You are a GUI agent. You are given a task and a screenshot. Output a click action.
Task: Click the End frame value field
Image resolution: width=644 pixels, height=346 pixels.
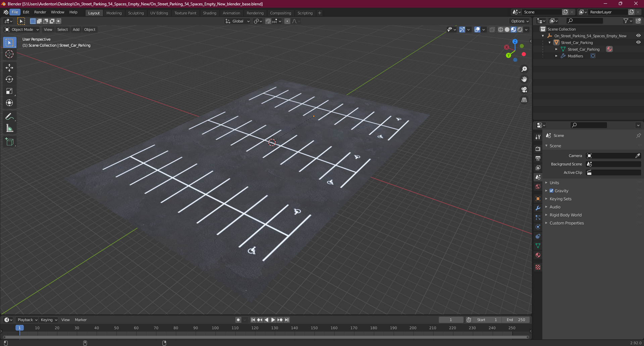[516, 320]
